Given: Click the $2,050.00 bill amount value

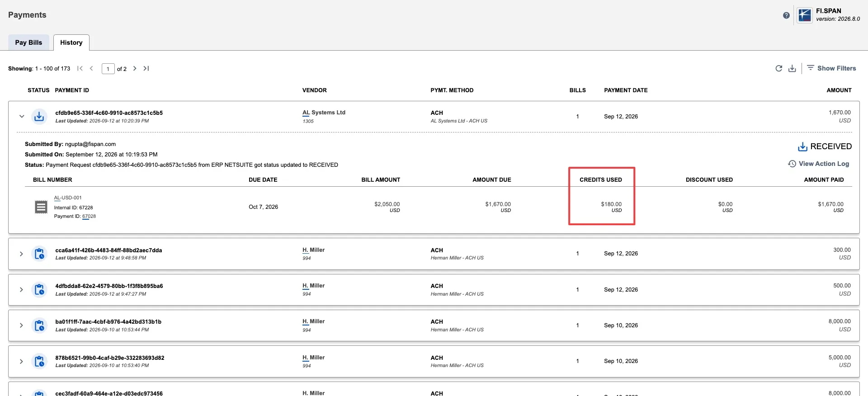Looking at the screenshot, I should 387,204.
